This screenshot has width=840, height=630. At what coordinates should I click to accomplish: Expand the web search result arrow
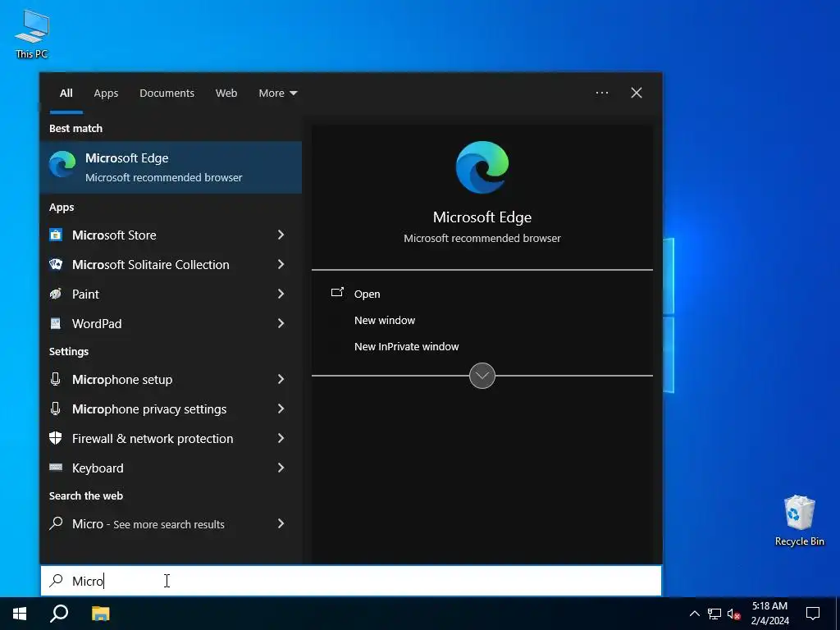tap(281, 523)
